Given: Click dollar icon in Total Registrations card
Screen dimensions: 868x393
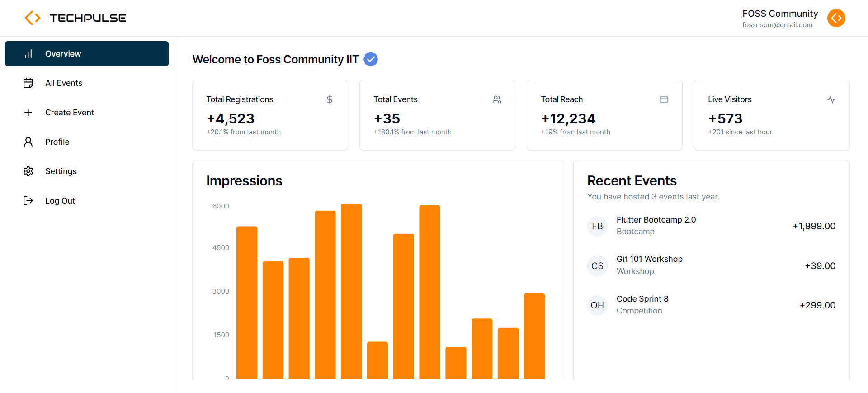Looking at the screenshot, I should point(330,99).
